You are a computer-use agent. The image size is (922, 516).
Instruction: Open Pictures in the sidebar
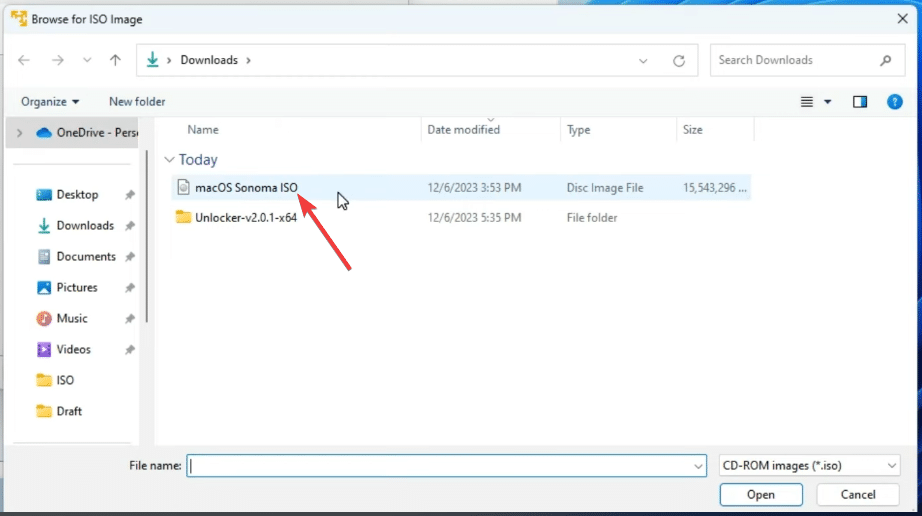pyautogui.click(x=76, y=287)
